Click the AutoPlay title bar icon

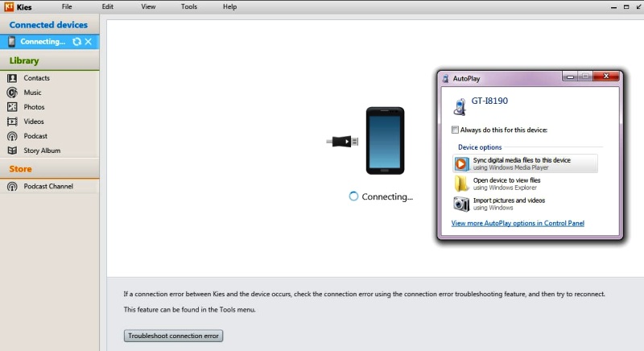[446, 78]
